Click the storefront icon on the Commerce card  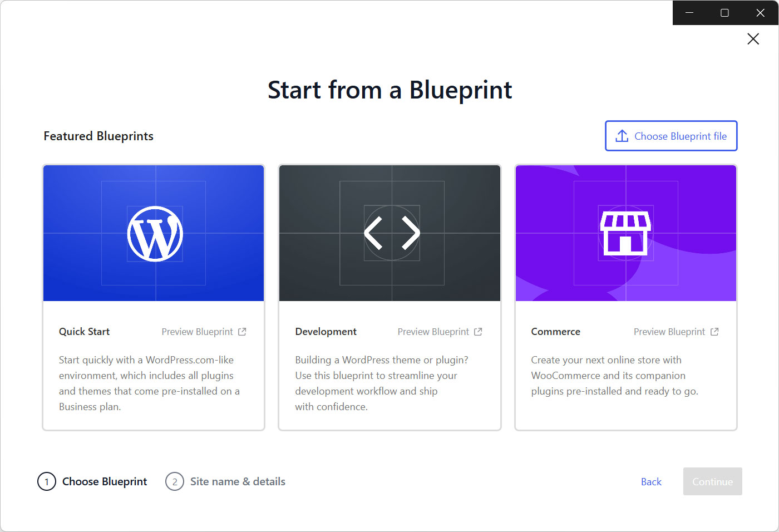626,233
